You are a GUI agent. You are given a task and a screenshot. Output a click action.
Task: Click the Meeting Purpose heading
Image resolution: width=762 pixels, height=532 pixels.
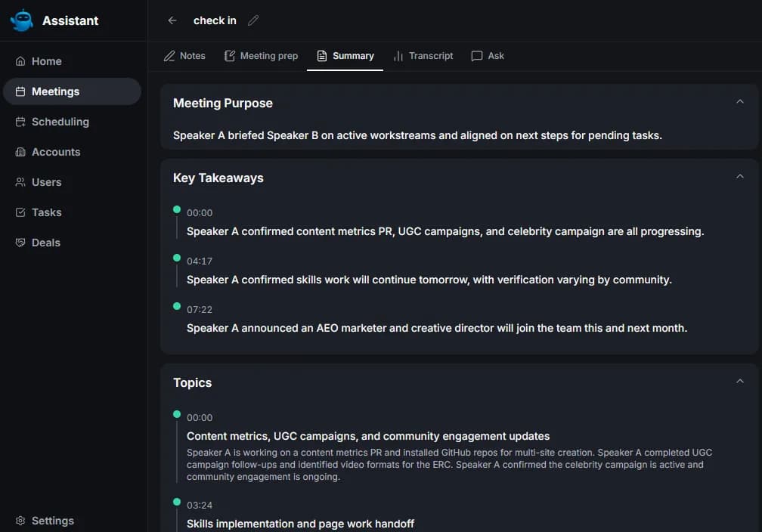click(222, 103)
